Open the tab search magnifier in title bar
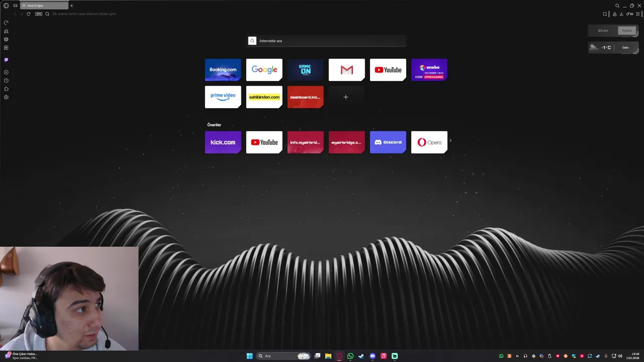This screenshot has height=362, width=644. click(x=617, y=6)
